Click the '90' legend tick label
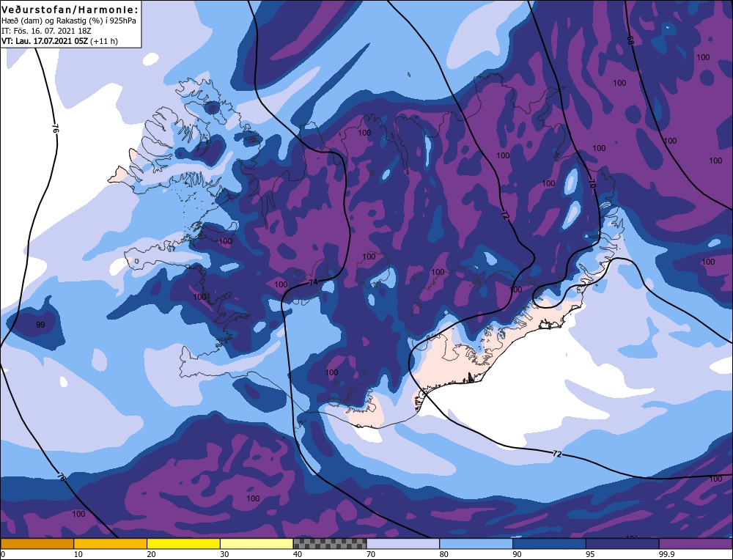This screenshot has height=560, width=733. 517,554
